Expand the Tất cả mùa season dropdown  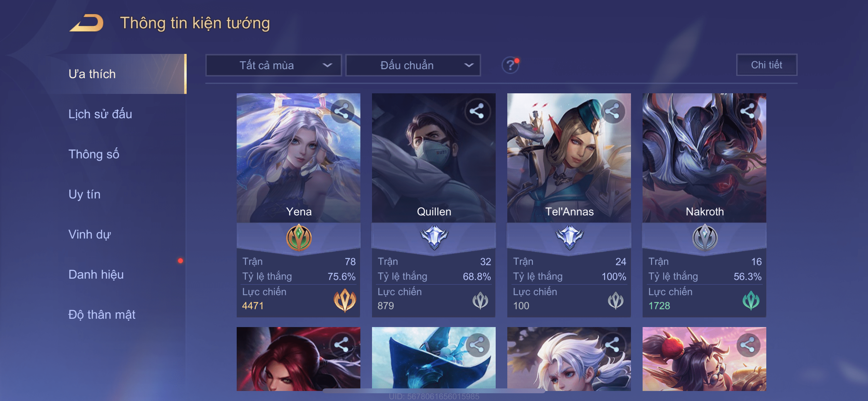pos(274,65)
